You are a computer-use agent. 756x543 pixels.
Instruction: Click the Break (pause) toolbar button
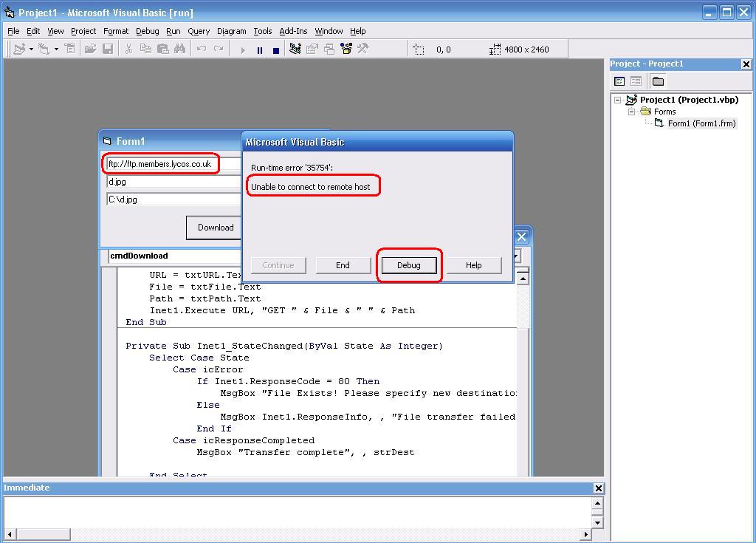click(x=260, y=49)
